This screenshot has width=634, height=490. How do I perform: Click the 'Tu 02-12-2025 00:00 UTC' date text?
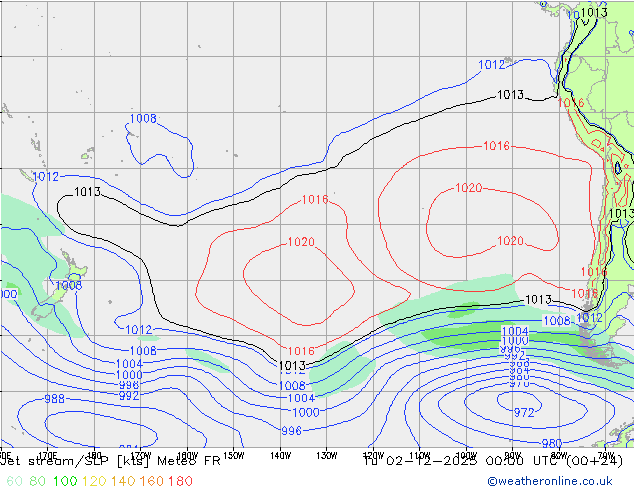[463, 461]
